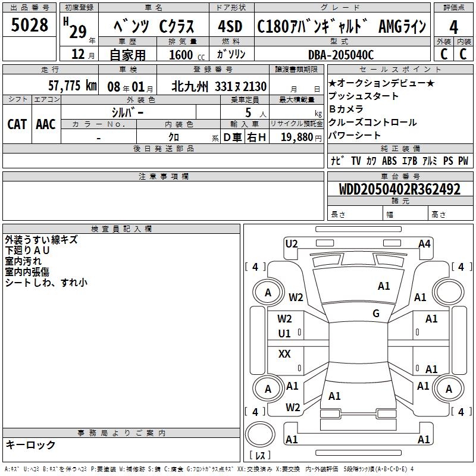Select the A4 scratch mark at the diagram corner
The image size is (476, 476).
[x=424, y=243]
